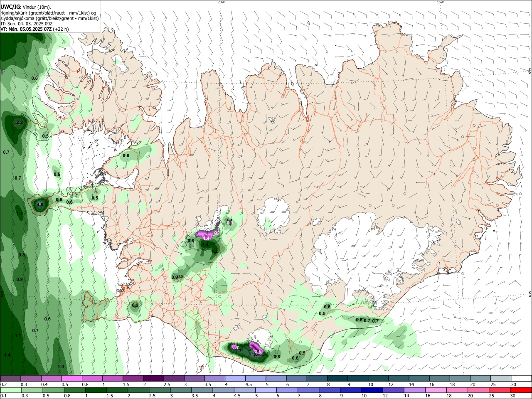Click the '15W' longitude label
The width and height of the screenshot is (532, 399).
(440, 2)
